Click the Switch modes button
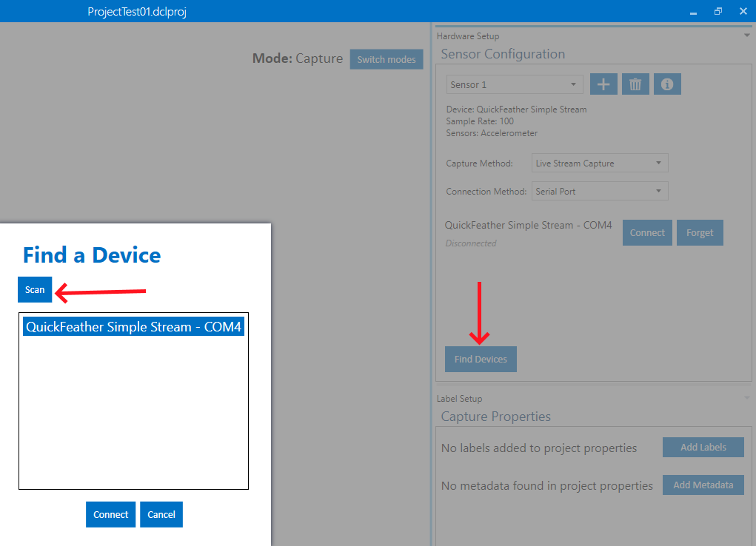756x546 pixels. 387,59
